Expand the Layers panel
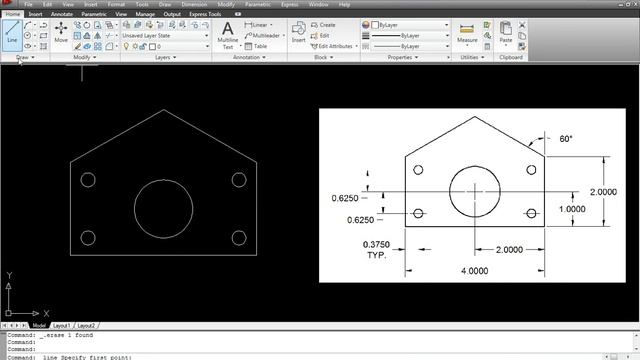 click(166, 58)
